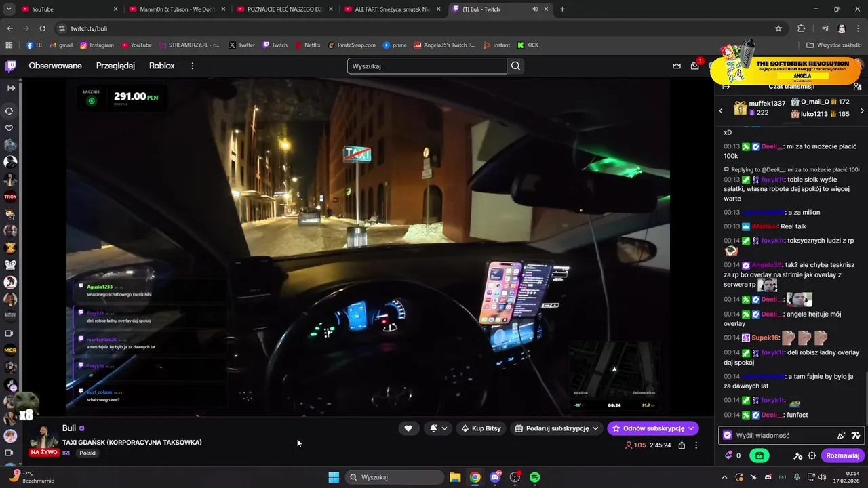
Task: Open the Netflix bookmark
Action: pyautogui.click(x=308, y=45)
